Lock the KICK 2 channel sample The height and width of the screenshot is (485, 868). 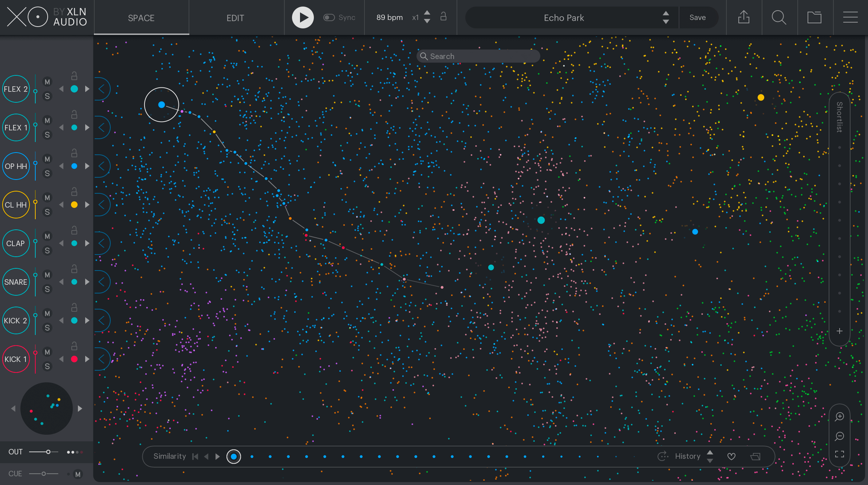tap(74, 307)
